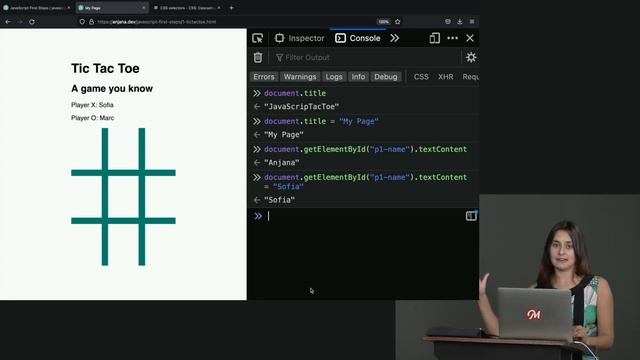Click "JavaScripTacToe" console result
The image size is (640, 360).
click(x=301, y=107)
